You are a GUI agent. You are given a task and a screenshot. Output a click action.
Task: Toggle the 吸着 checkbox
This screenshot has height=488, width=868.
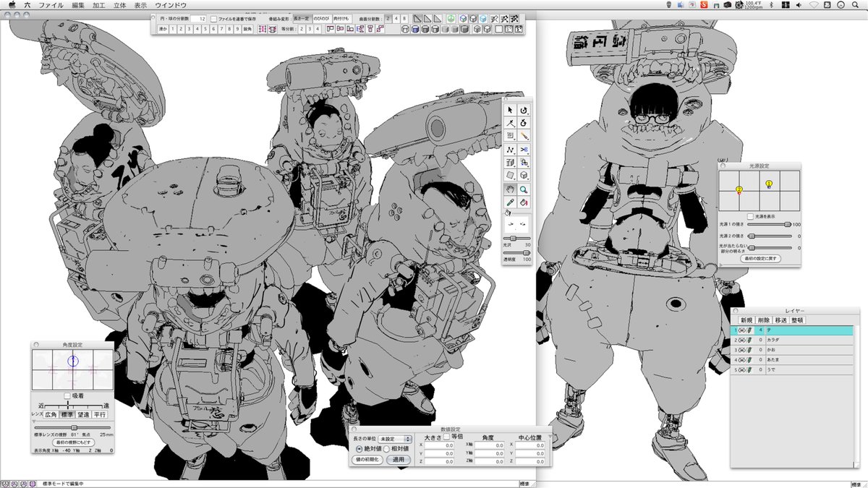(x=67, y=395)
